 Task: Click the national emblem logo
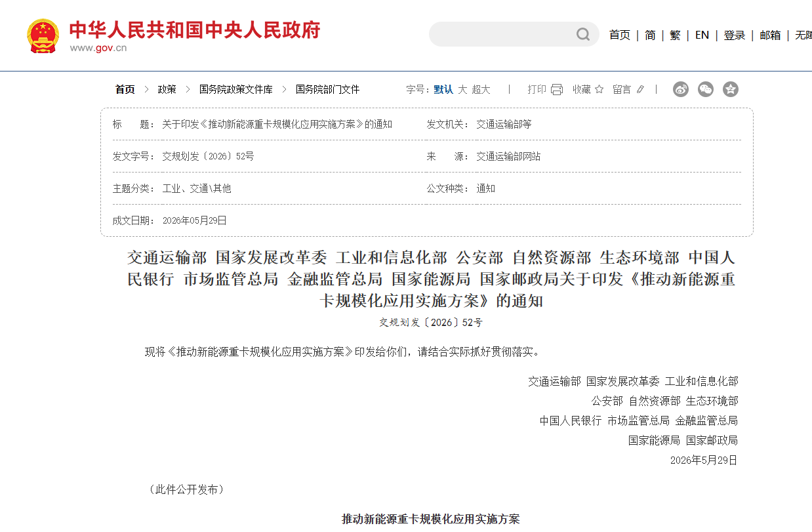(x=43, y=35)
